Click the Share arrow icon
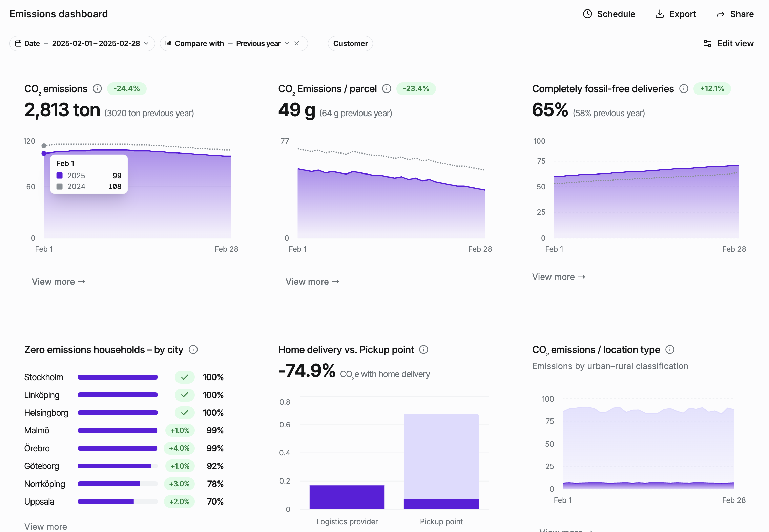Image resolution: width=769 pixels, height=532 pixels. pos(721,14)
